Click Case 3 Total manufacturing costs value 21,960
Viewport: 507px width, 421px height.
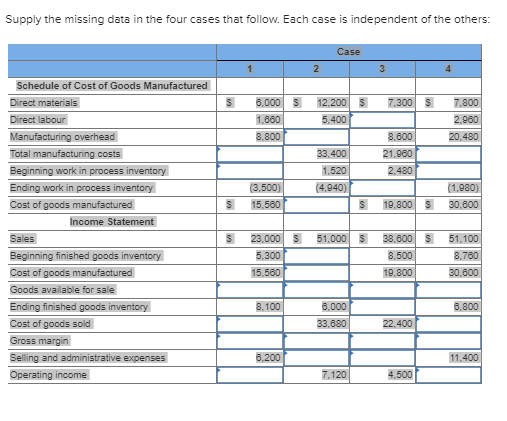(398, 154)
